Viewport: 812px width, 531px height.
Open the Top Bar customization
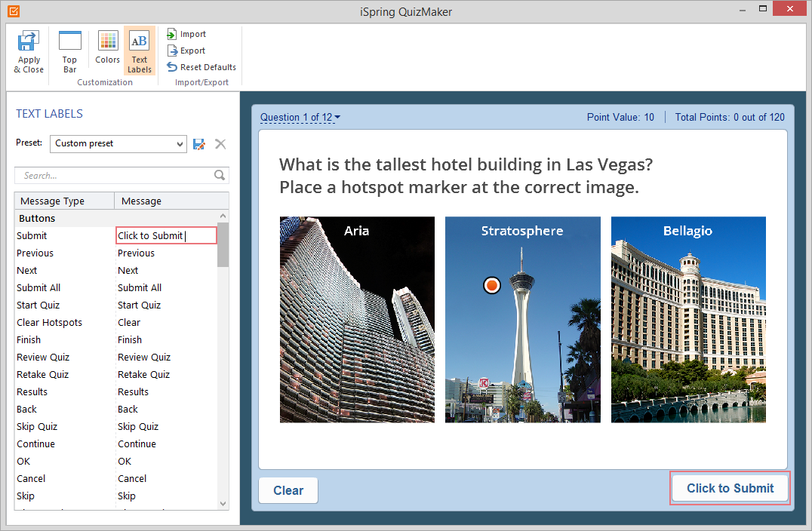(69, 51)
